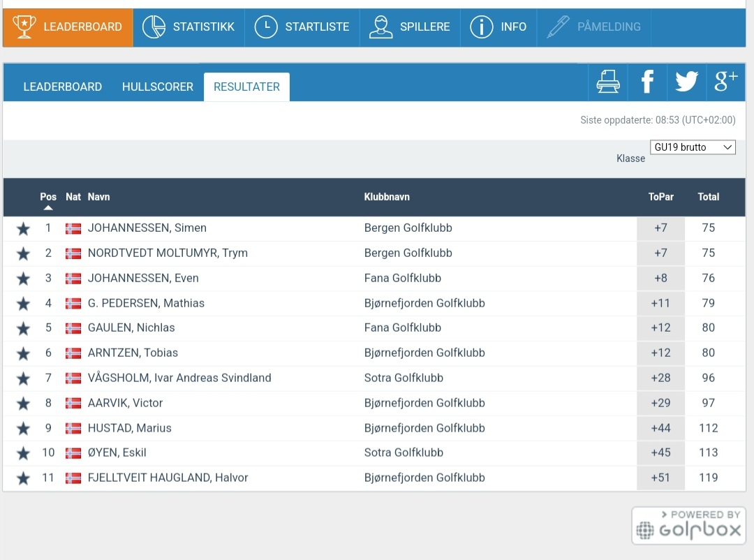Click the flag icon beside JOHANNESSEN, Simen
This screenshot has height=560, width=754.
coord(73,228)
